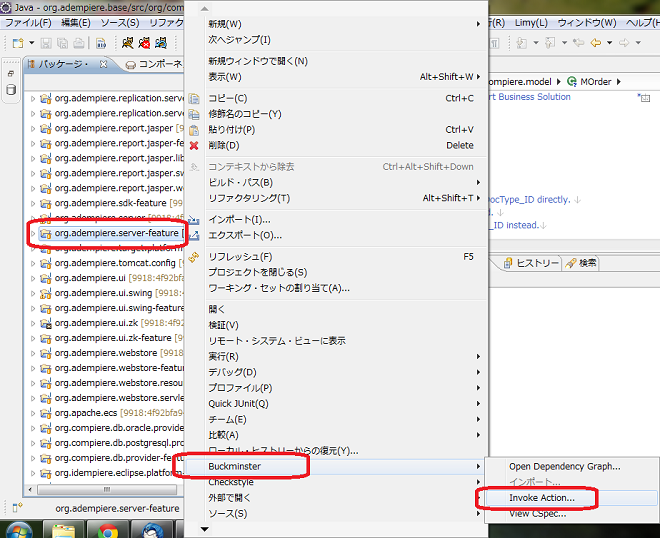This screenshot has width=660, height=538.
Task: Click the org.adempiere.ui.zk-feature project icon
Action: click(45, 338)
